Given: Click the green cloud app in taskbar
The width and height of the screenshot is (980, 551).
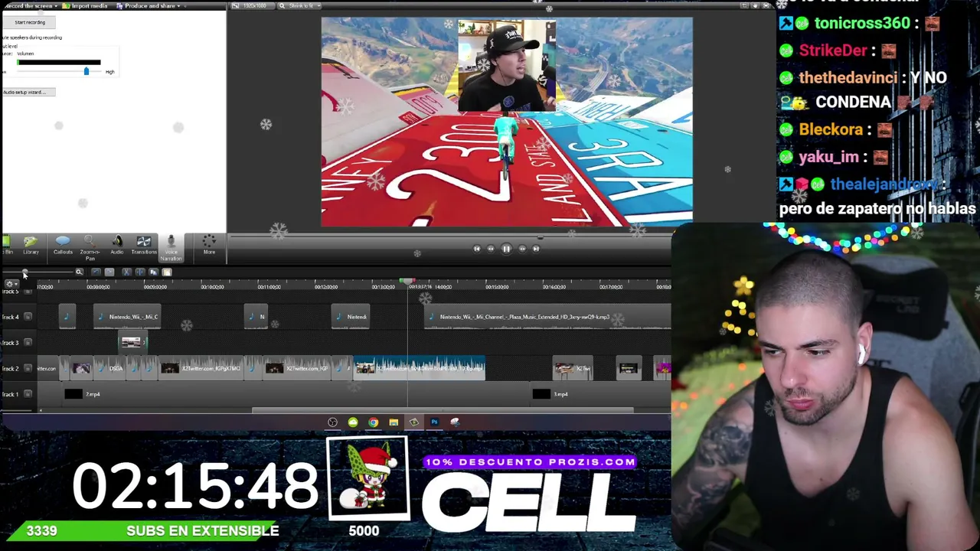Looking at the screenshot, I should pyautogui.click(x=353, y=422).
